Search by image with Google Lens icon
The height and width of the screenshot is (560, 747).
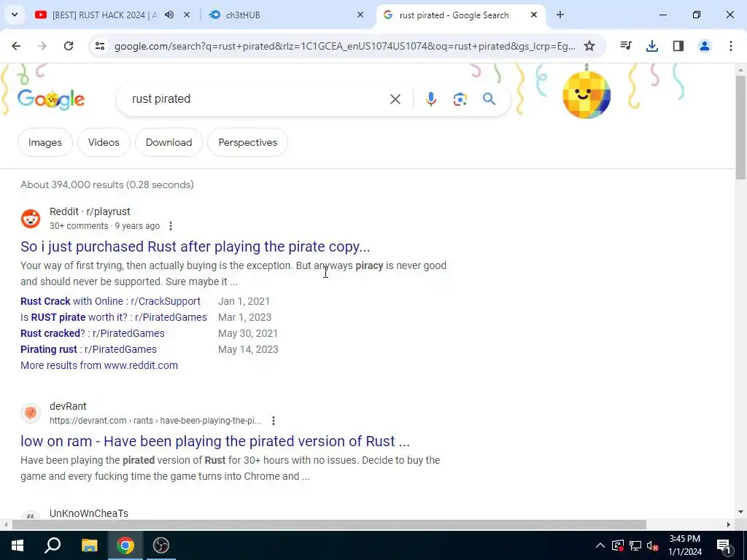460,99
